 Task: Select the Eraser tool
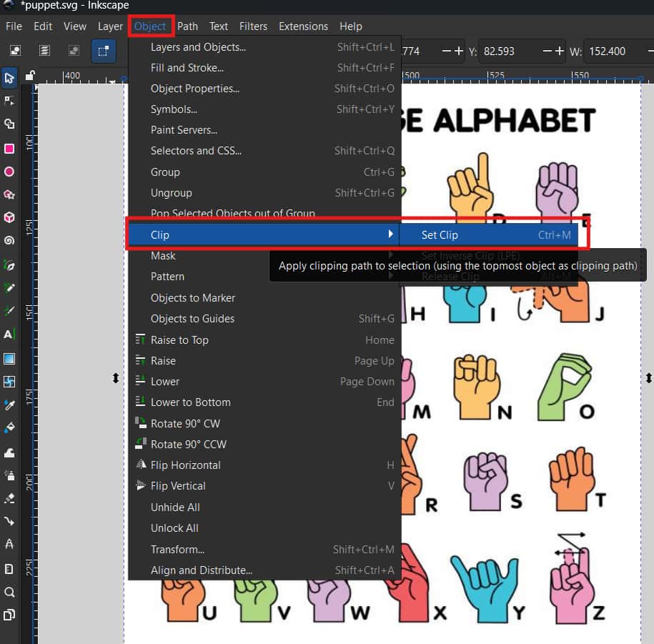[x=9, y=498]
